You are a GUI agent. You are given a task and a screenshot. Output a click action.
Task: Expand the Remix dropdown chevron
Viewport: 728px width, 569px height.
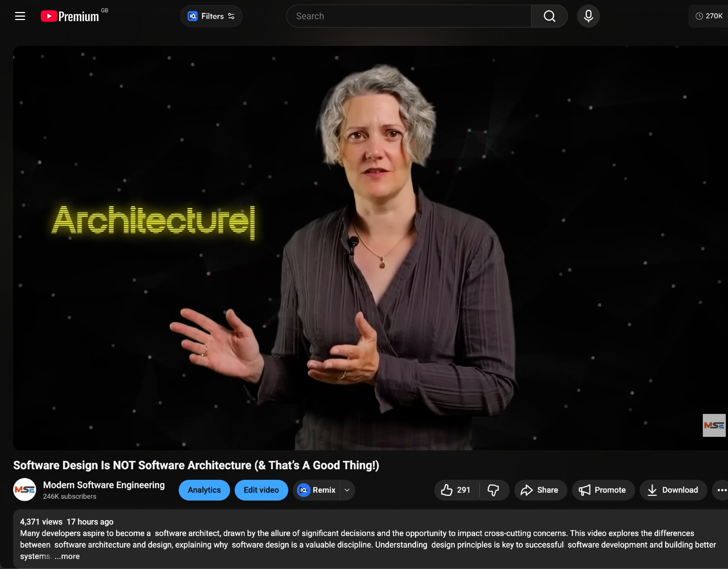point(347,490)
